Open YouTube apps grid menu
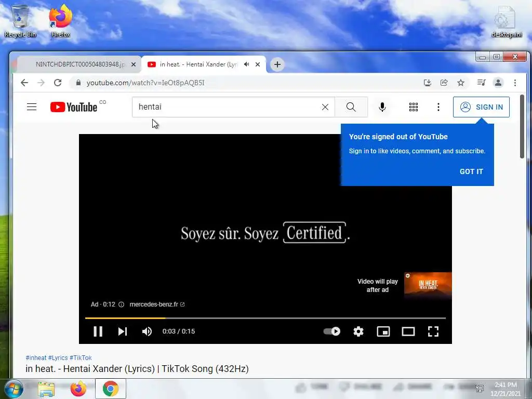Screen dimensions: 532x399 tap(413, 107)
